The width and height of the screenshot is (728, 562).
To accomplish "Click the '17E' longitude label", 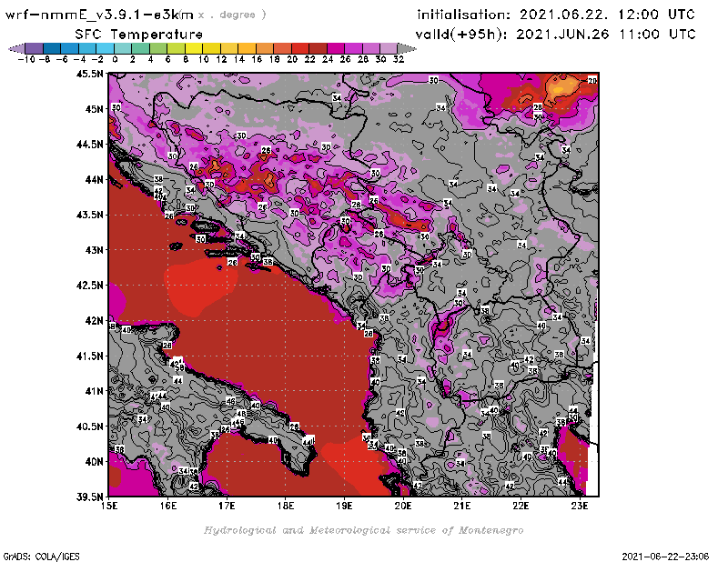I will 227,506.
